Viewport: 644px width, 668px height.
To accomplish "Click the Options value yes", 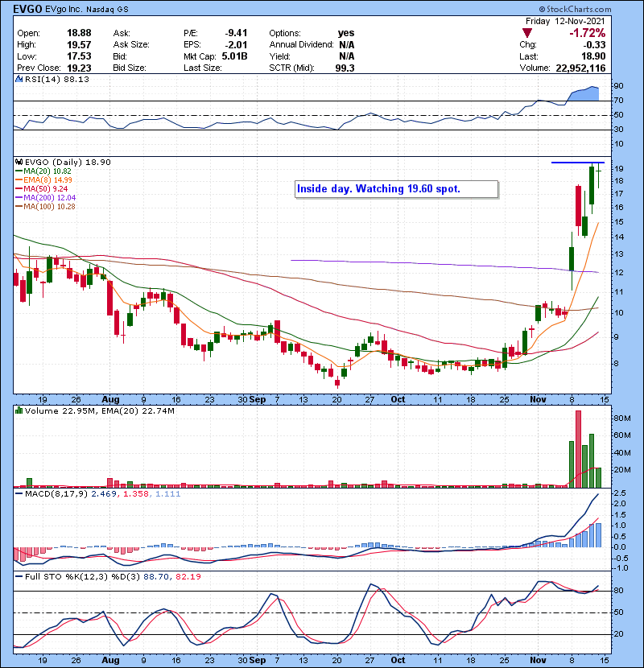I will pos(345,33).
